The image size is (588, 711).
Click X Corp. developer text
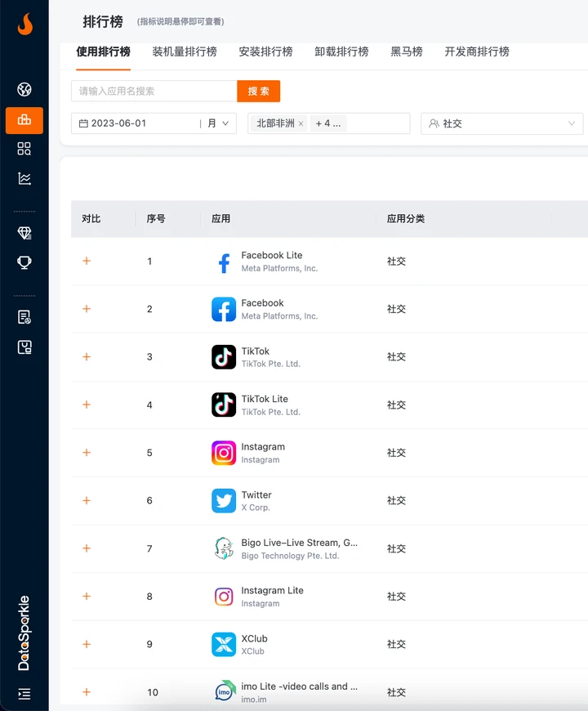click(256, 508)
